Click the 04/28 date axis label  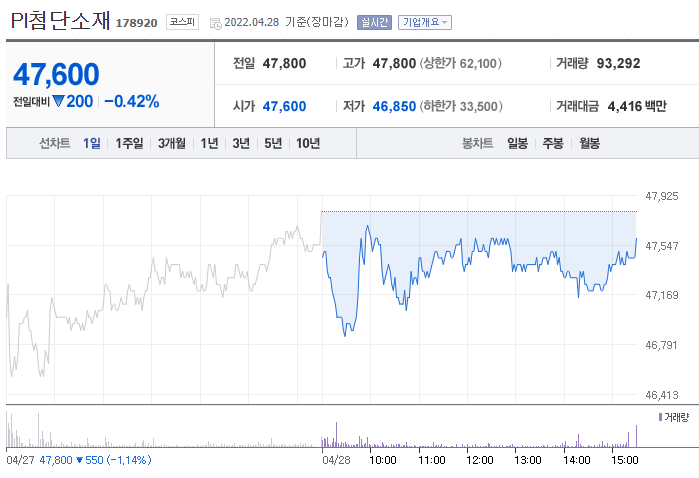coord(336,460)
